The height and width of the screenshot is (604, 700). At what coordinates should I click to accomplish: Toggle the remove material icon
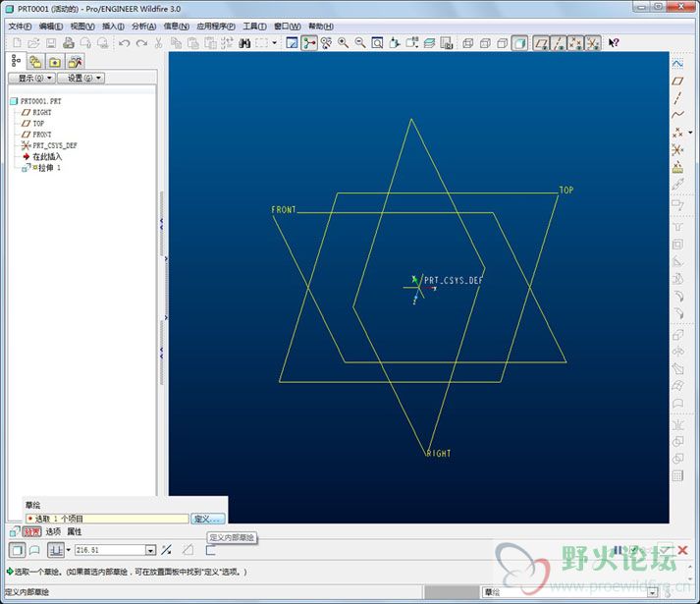(188, 550)
